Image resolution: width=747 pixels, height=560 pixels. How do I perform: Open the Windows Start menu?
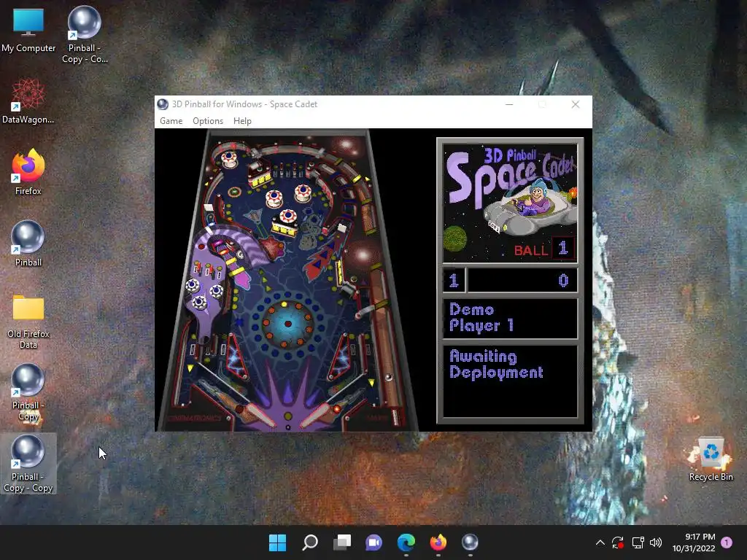277,542
